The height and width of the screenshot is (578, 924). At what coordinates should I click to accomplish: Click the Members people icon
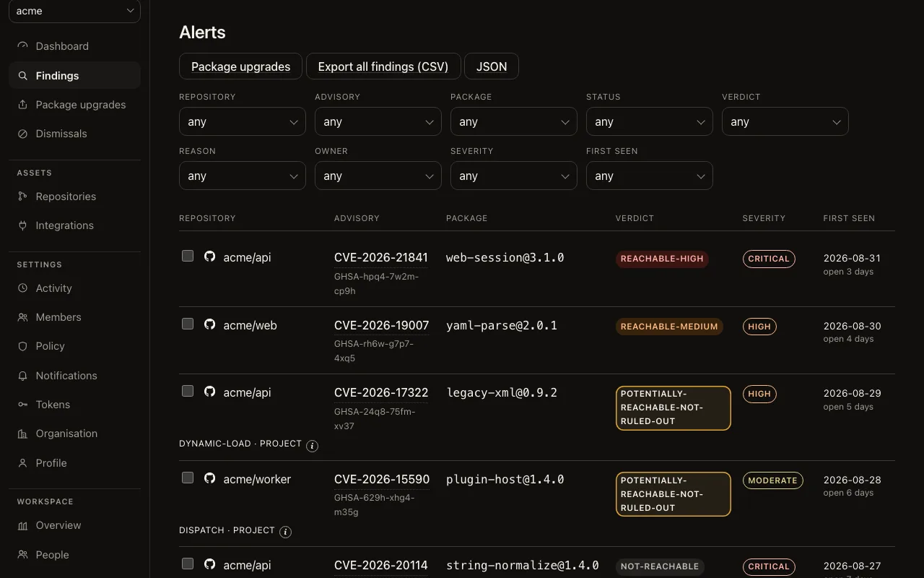tap(22, 317)
